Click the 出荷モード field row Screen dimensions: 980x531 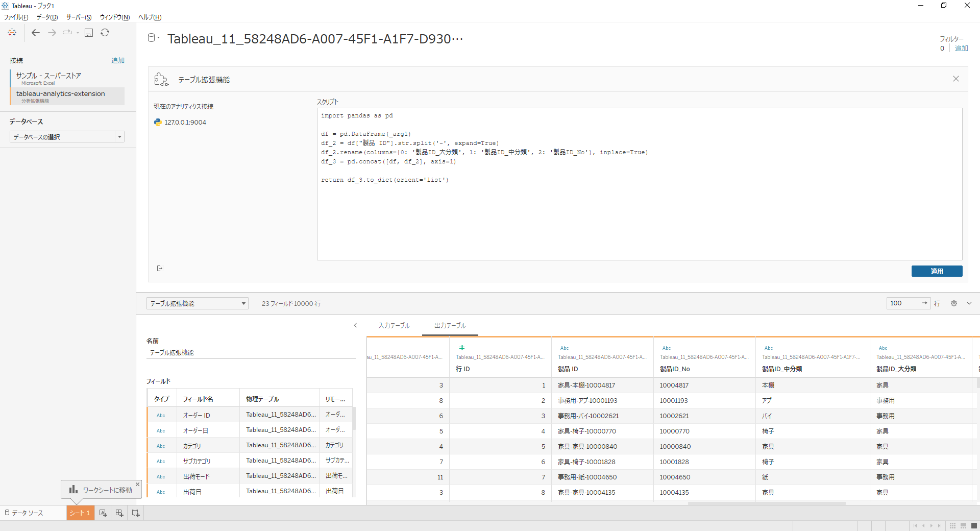(250, 476)
